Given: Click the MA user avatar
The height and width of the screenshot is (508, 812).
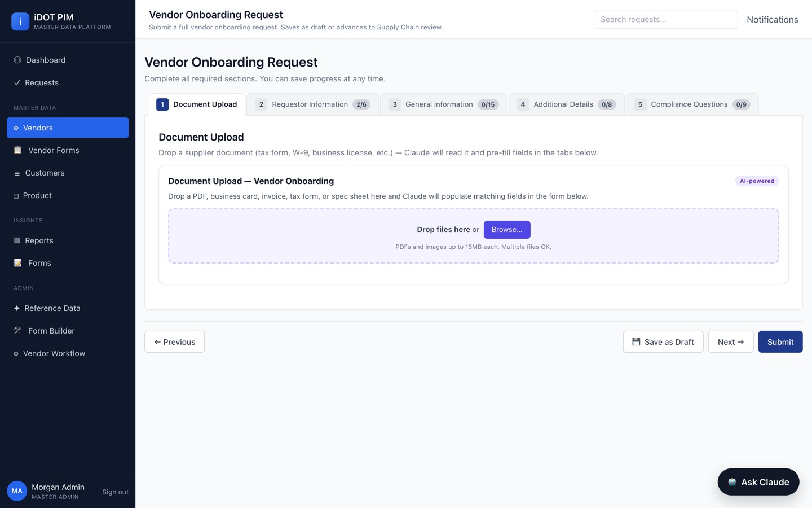Looking at the screenshot, I should pyautogui.click(x=17, y=491).
